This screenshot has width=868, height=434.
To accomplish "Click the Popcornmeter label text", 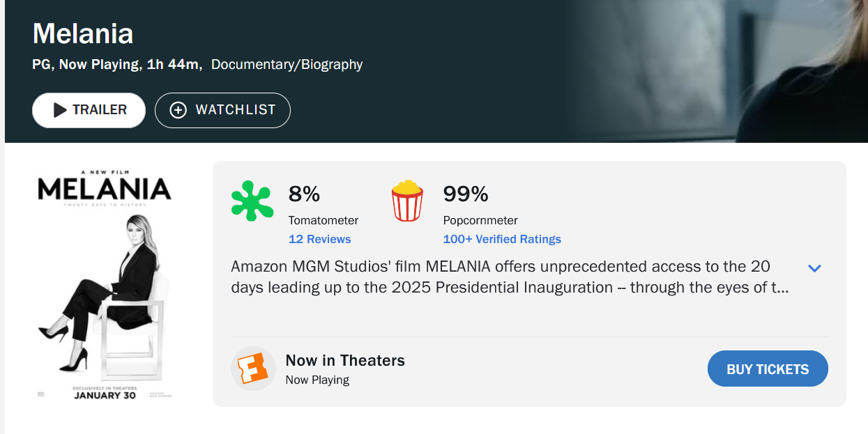I will [x=480, y=220].
